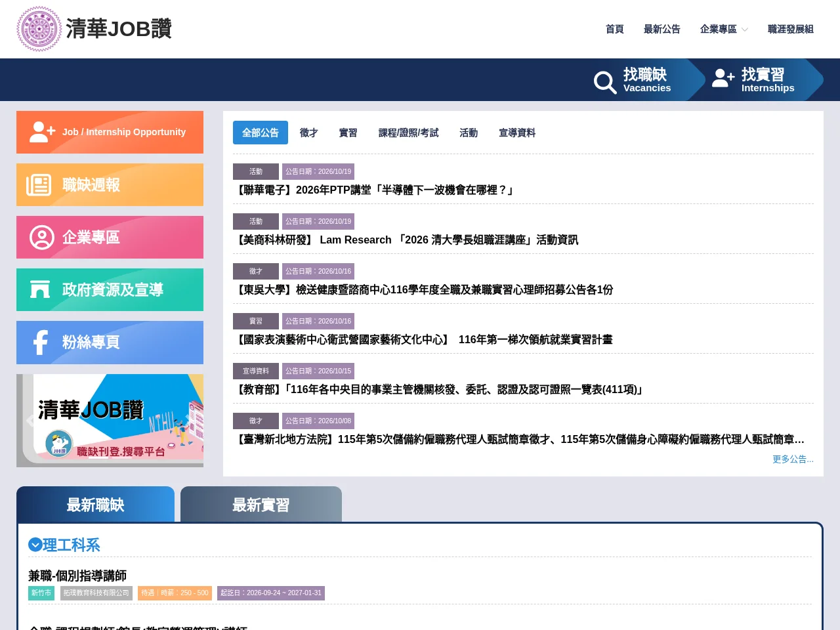Image resolution: width=840 pixels, height=630 pixels.
Task: Expand the 企業專區 dropdown arrow in header
Action: [744, 30]
